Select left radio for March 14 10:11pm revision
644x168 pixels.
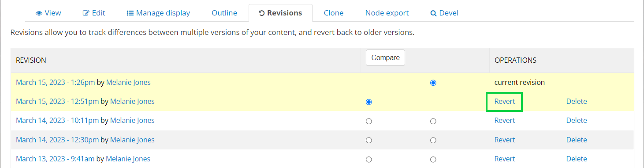click(369, 121)
